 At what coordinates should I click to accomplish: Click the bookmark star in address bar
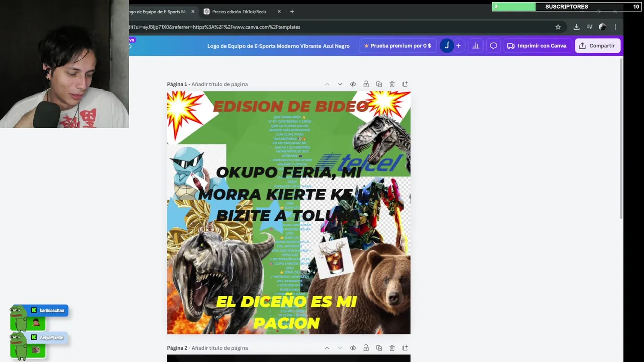pos(558,27)
